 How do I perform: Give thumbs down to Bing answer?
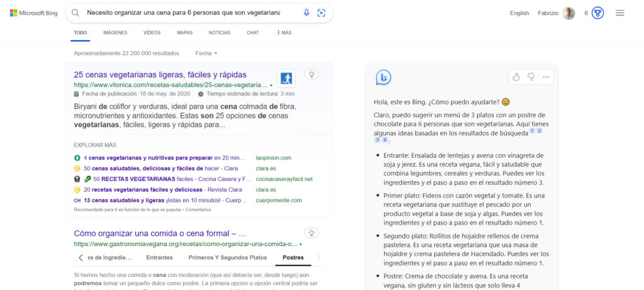tap(531, 77)
